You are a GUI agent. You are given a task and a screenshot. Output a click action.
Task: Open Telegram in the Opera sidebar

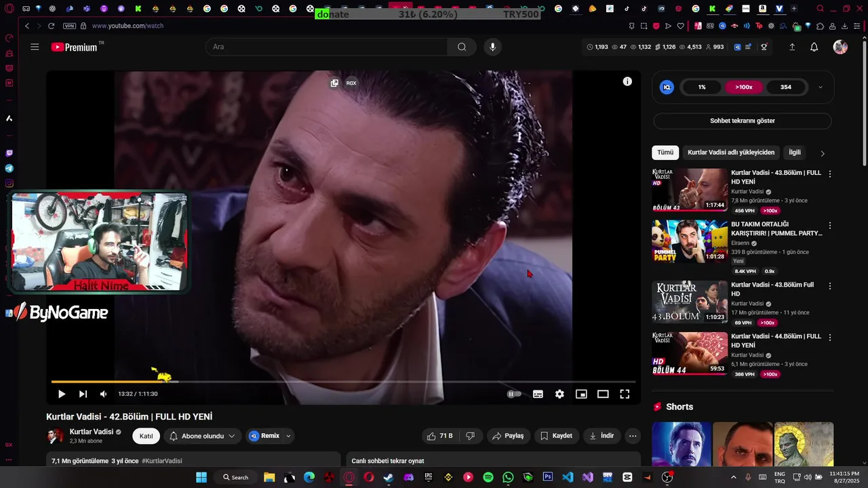(9, 168)
